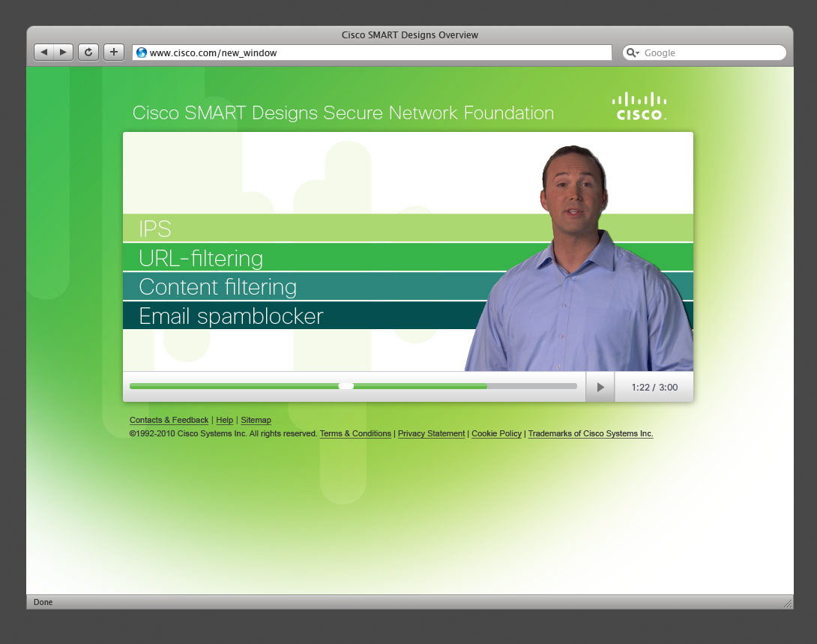
Task: Click the 'Content filtering' band in the video
Action: (x=408, y=286)
